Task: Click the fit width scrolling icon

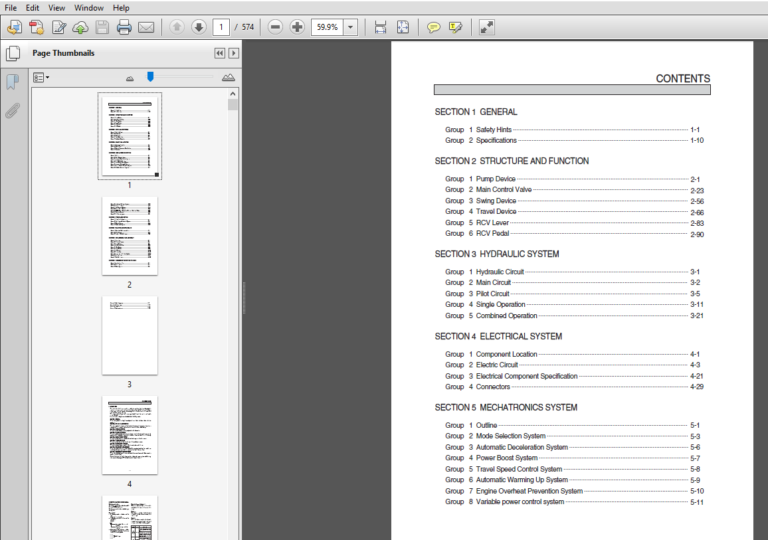Action: (x=380, y=27)
